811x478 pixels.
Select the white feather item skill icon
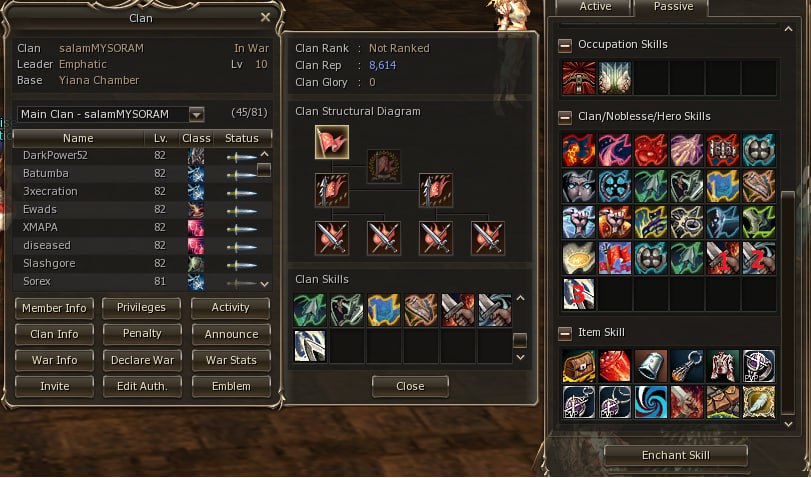click(x=759, y=401)
